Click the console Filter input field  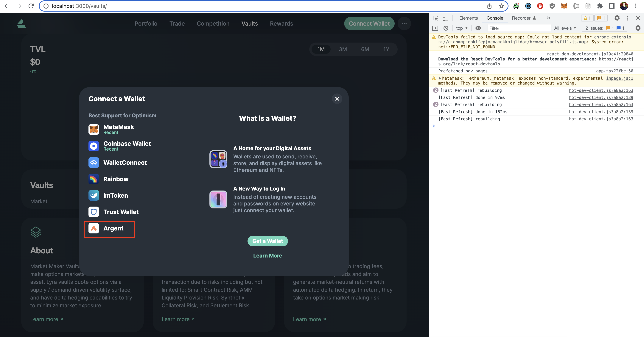[x=519, y=28]
